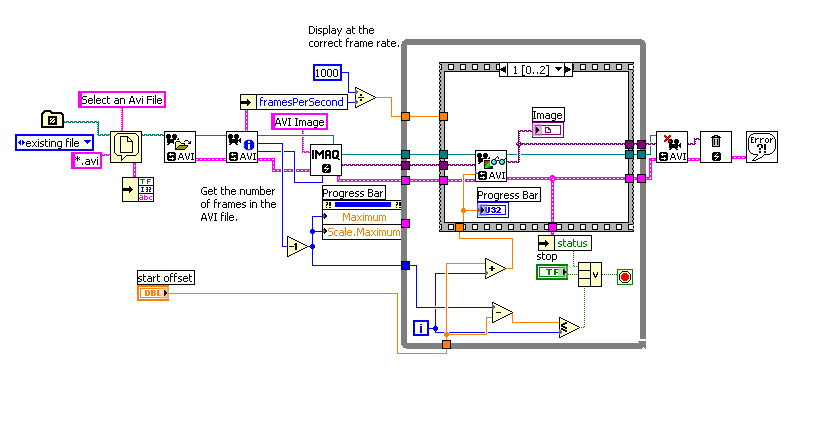This screenshot has height=428, width=816.
Task: Click the AVI Close node
Action: click(x=672, y=147)
